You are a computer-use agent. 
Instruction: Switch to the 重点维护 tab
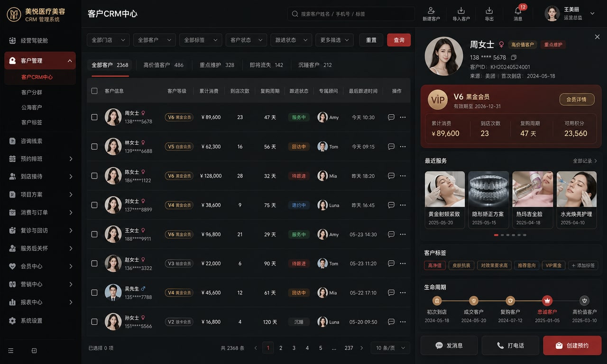coord(217,65)
